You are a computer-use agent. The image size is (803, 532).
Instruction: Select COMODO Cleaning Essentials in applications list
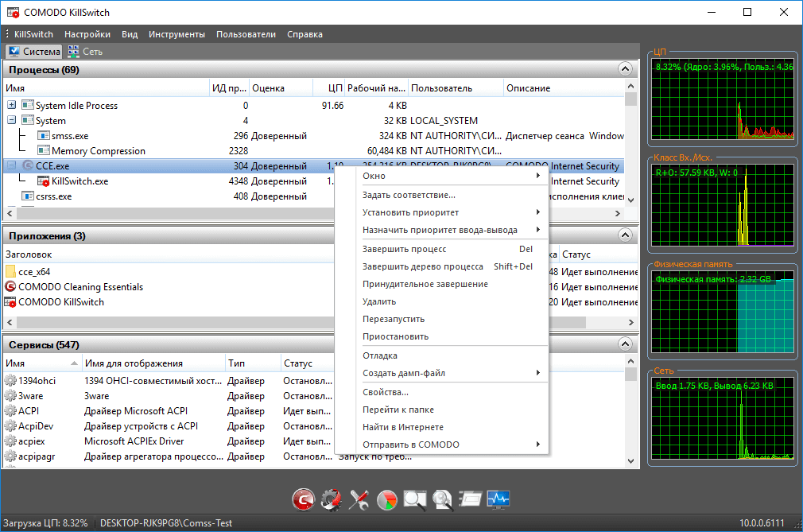coord(80,286)
